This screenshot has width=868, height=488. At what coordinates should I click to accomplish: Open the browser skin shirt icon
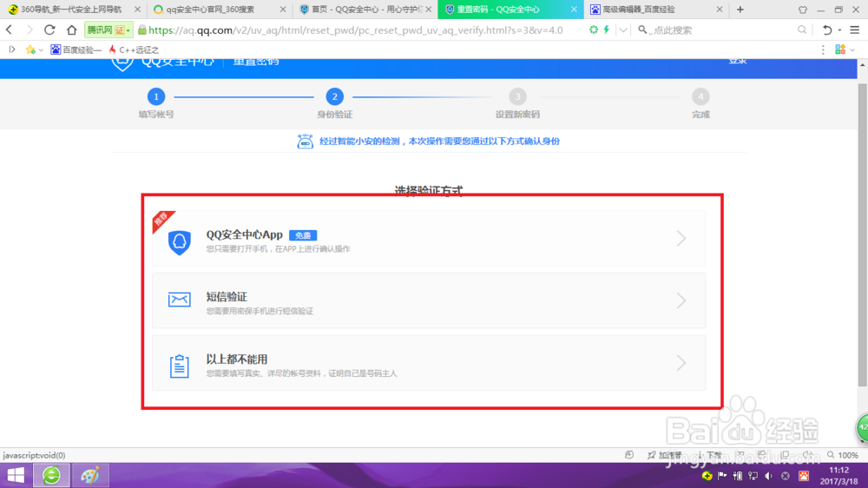coord(803,10)
